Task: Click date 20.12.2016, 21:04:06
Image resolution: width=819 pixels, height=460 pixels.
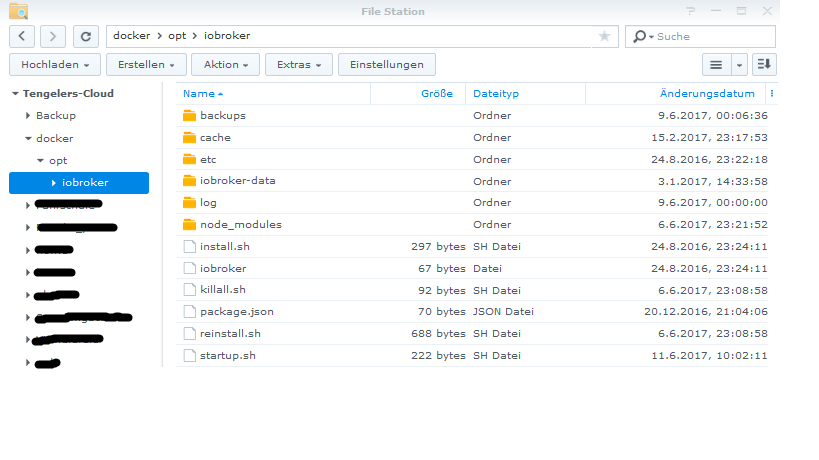Action: [706, 312]
